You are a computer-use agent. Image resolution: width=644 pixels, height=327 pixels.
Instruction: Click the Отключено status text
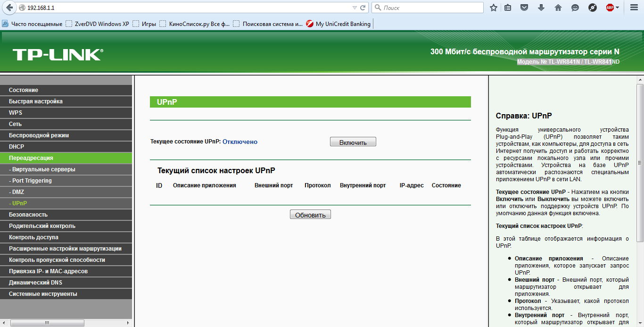(240, 142)
